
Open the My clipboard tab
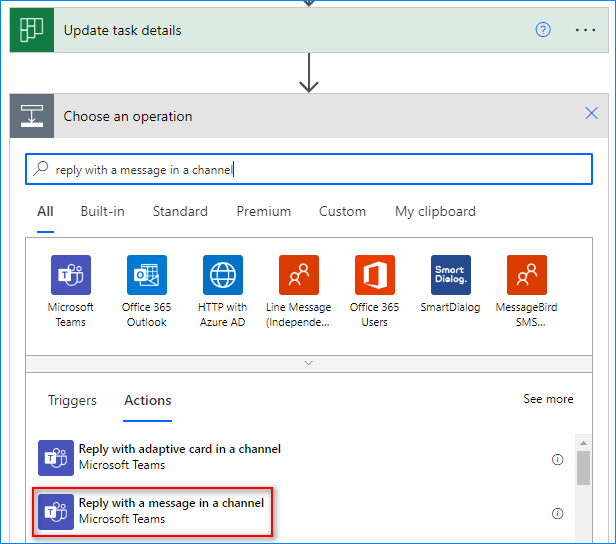click(x=435, y=211)
